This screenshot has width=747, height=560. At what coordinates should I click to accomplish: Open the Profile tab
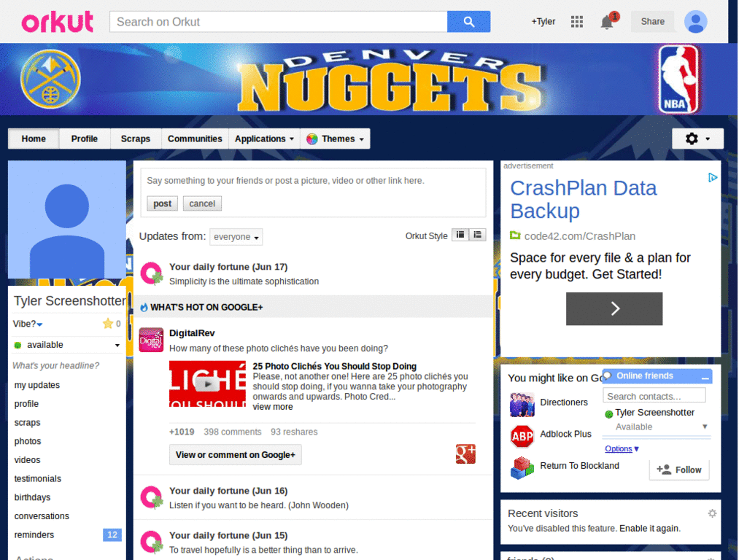[85, 139]
